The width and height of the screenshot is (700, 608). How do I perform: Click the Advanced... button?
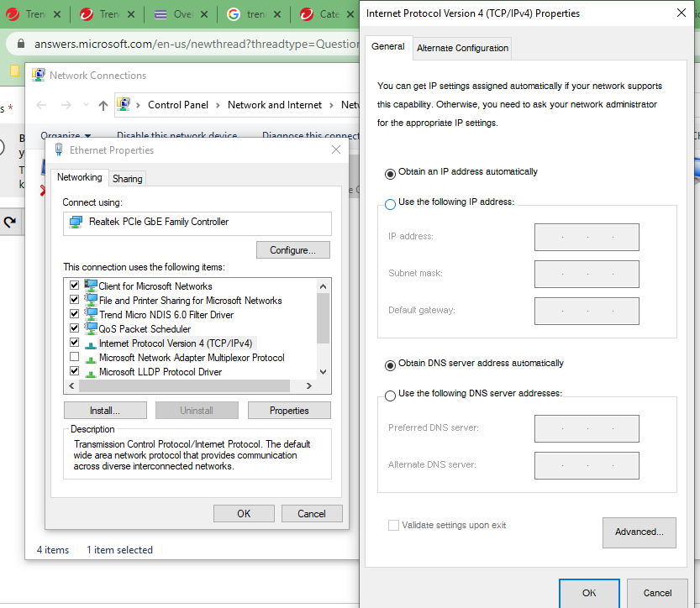click(x=639, y=532)
